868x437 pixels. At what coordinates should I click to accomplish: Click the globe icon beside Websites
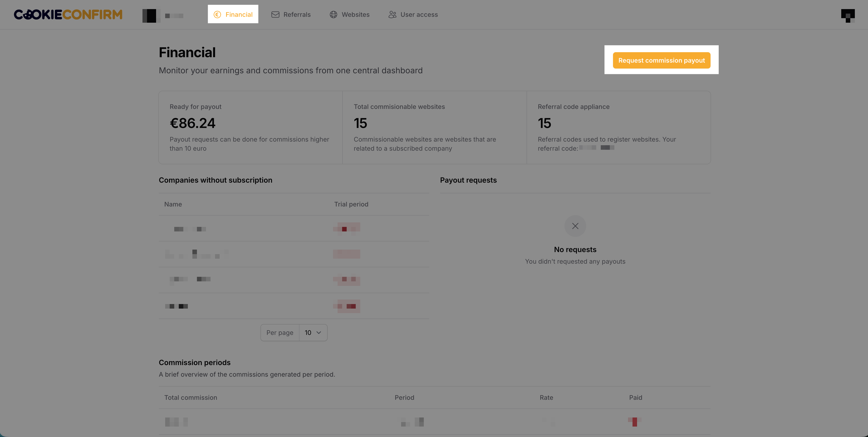[x=333, y=15]
